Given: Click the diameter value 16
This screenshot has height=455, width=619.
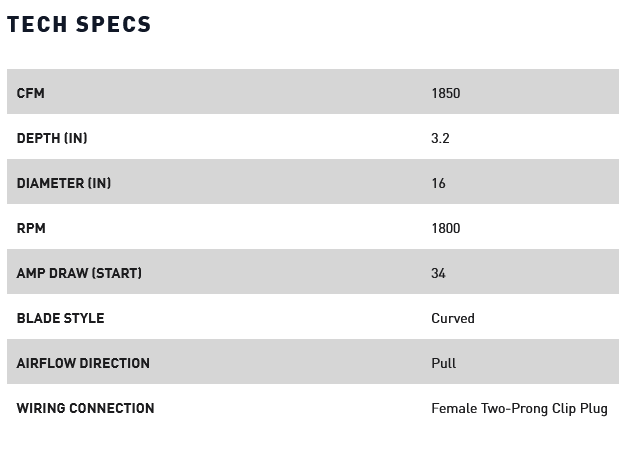Looking at the screenshot, I should [438, 183].
